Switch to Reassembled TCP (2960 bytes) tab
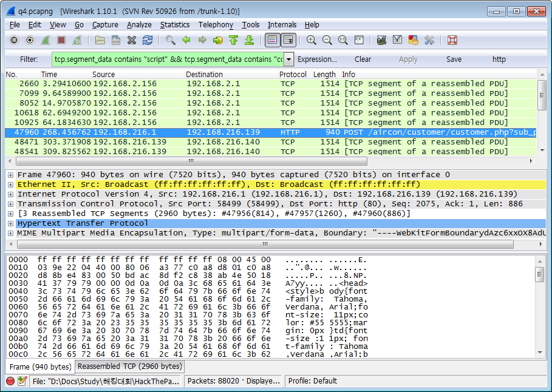This screenshot has width=552, height=392. pos(129,367)
